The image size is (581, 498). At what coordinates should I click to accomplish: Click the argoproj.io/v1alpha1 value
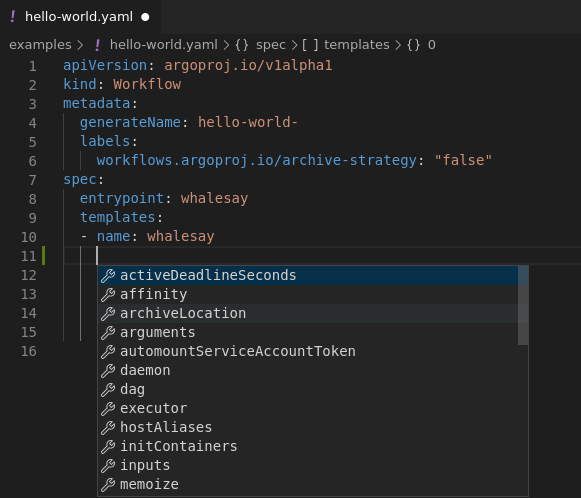[x=248, y=66]
